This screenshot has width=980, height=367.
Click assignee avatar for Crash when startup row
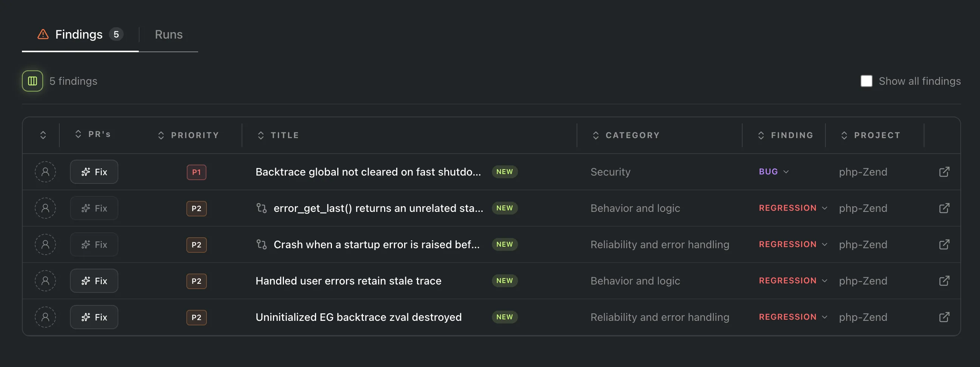pyautogui.click(x=45, y=244)
